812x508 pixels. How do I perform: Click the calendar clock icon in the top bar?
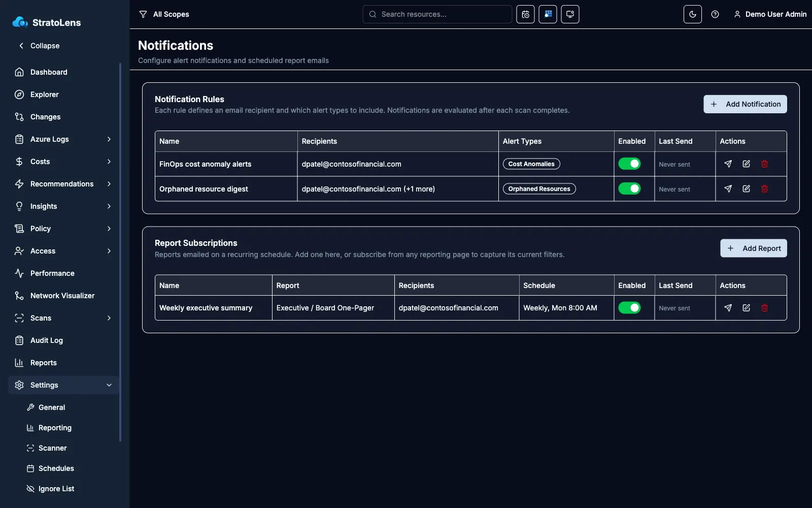tap(525, 14)
